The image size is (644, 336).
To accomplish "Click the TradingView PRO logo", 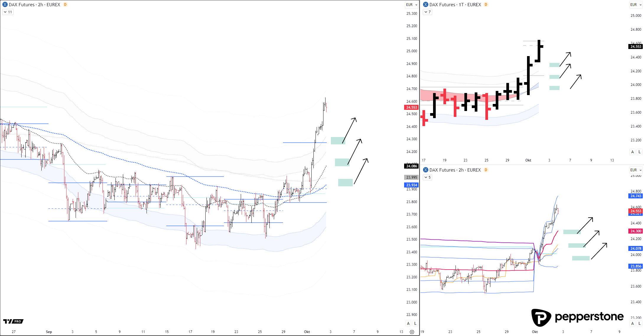I will 13,321.
